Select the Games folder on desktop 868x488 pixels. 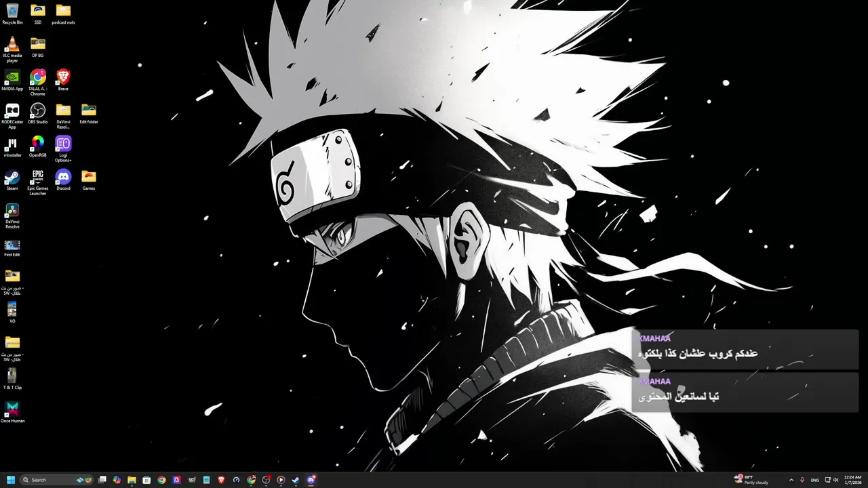click(89, 180)
